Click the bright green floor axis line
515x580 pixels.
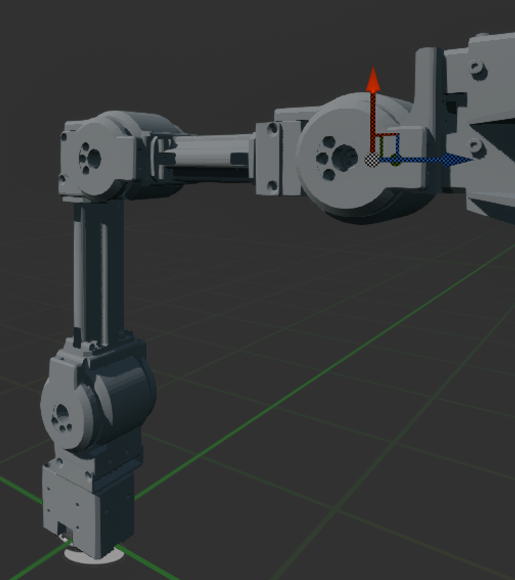pyautogui.click(x=322, y=370)
